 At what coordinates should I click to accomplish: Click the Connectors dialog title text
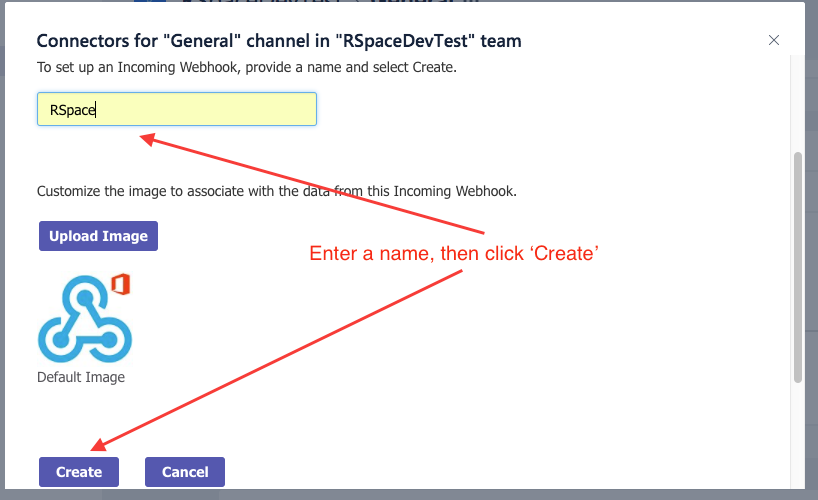pos(279,41)
